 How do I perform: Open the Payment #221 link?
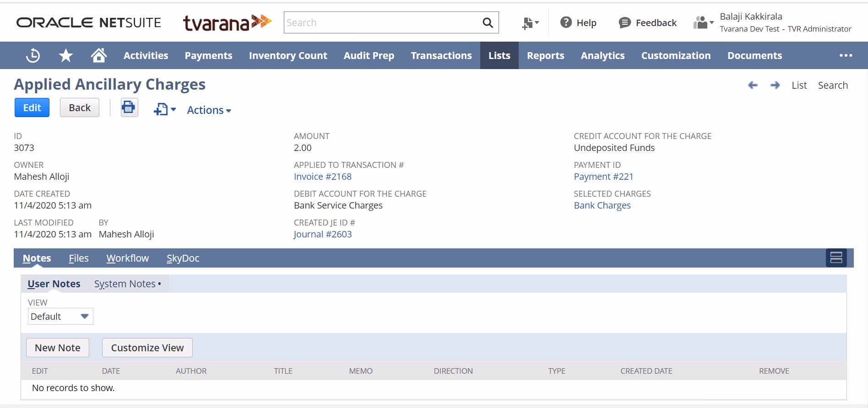[603, 177]
